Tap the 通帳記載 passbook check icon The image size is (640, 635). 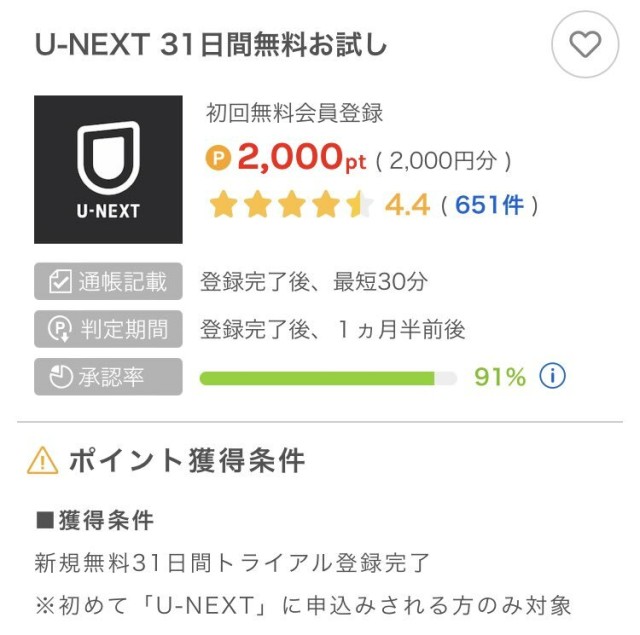(x=59, y=281)
